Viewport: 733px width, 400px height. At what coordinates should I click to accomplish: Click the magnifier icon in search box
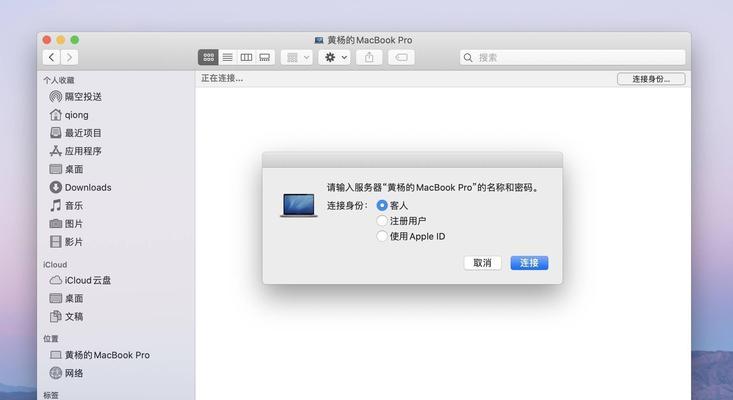[468, 57]
